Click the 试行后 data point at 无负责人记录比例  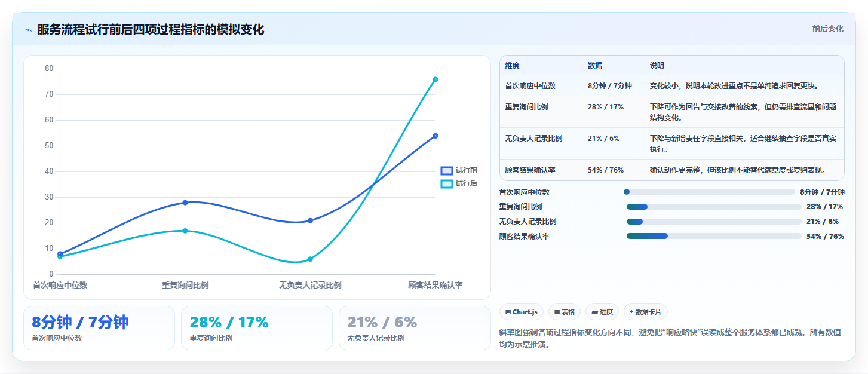tap(310, 259)
